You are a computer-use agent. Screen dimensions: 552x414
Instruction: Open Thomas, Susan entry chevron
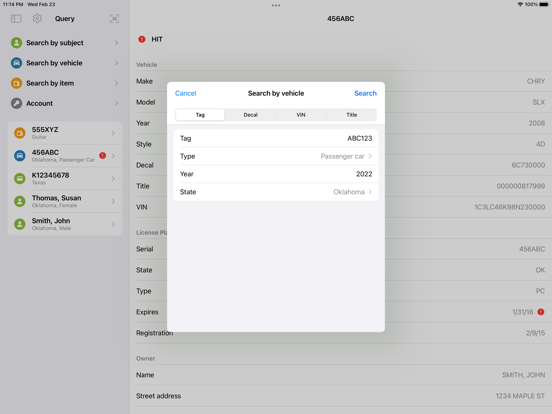tap(113, 201)
